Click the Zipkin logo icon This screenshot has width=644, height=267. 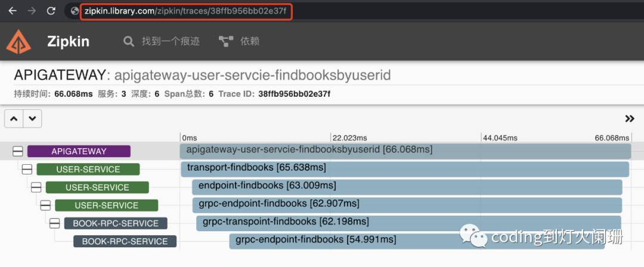click(18, 42)
